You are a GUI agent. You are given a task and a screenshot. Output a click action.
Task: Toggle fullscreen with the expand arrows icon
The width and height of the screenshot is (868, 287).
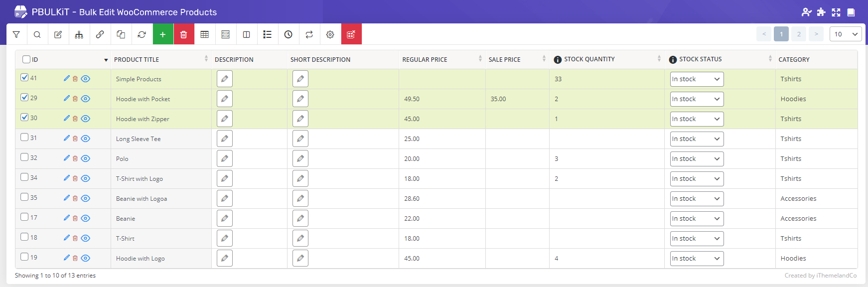[x=836, y=12]
